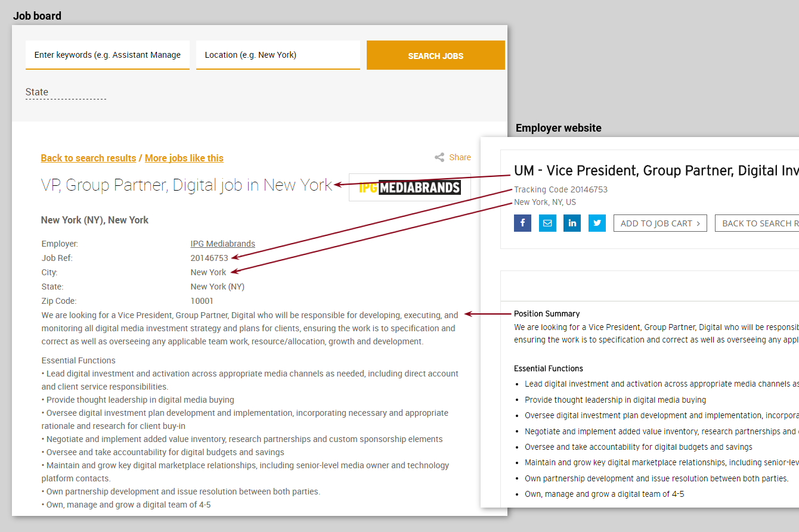Viewport: 799px width, 532px height.
Task: Click UM - Vice President heading on employer site
Action: (656, 170)
